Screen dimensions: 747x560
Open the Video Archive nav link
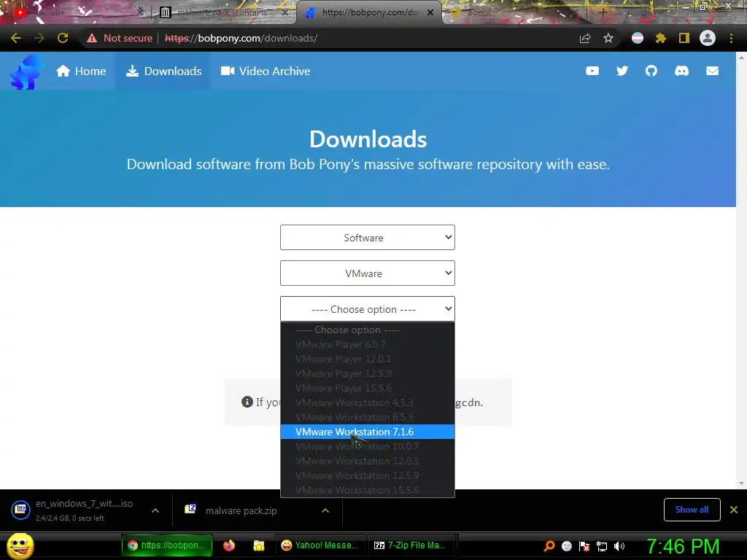266,71
